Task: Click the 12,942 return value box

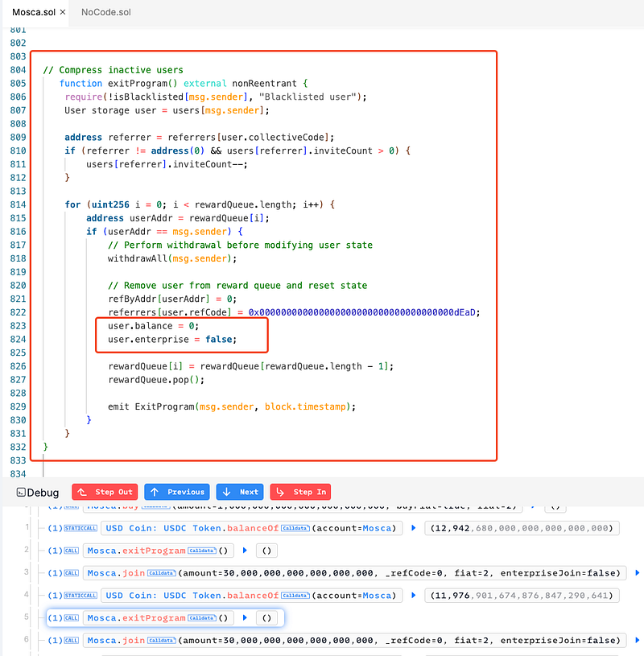Action: [522, 528]
